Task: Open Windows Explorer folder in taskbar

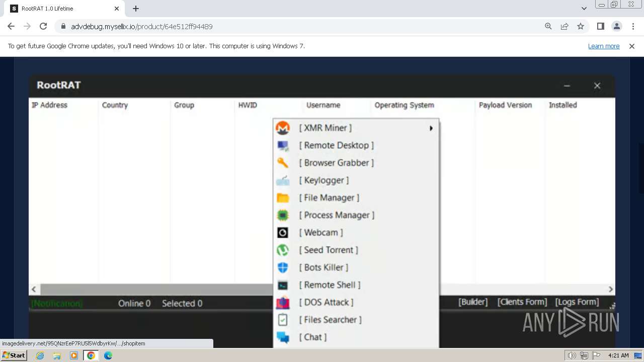Action: point(57,355)
